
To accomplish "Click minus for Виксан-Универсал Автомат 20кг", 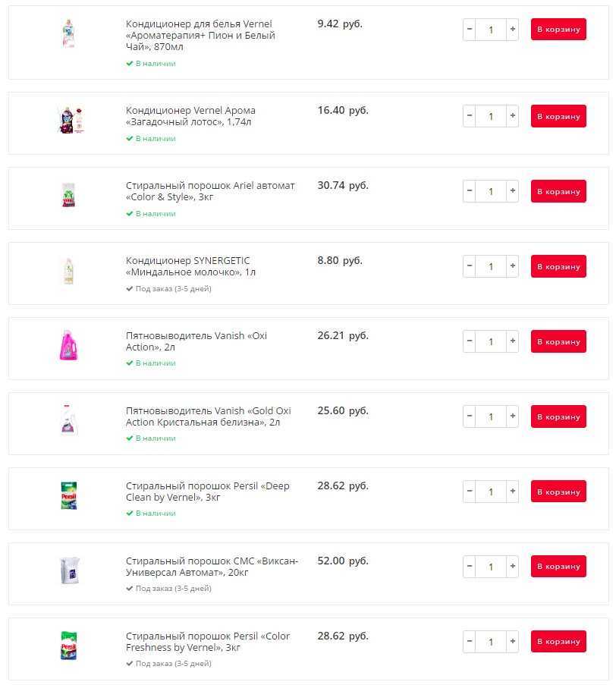I will click(x=470, y=567).
